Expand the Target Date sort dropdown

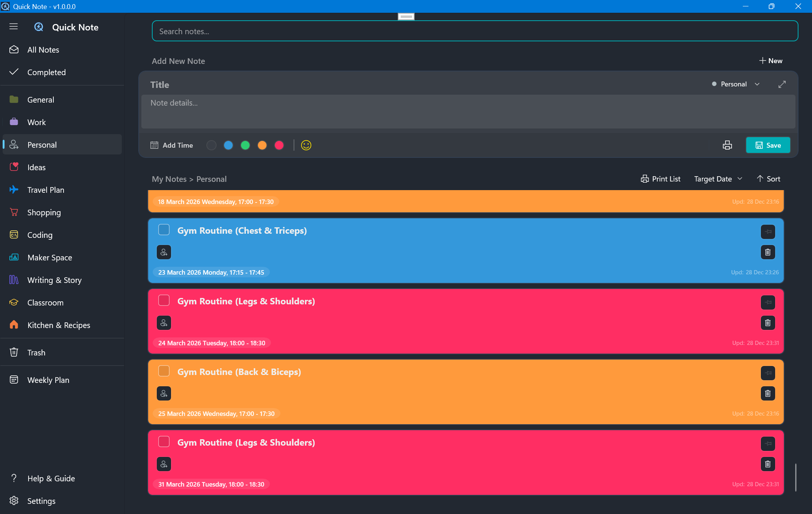(x=718, y=179)
